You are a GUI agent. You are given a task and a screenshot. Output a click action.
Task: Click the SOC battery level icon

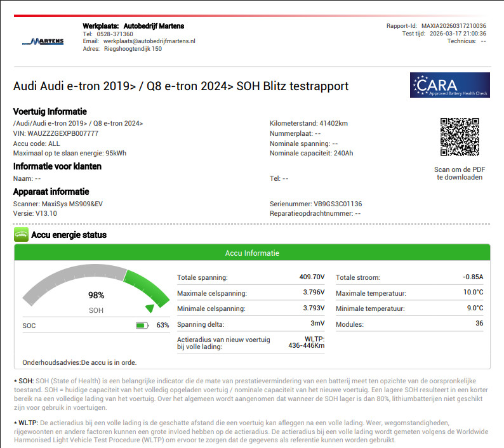(x=142, y=326)
